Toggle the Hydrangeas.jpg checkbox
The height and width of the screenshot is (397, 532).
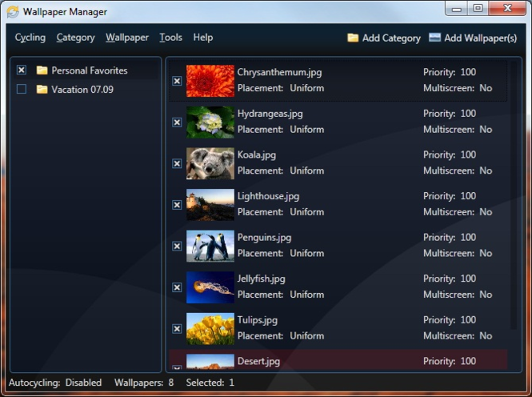177,122
